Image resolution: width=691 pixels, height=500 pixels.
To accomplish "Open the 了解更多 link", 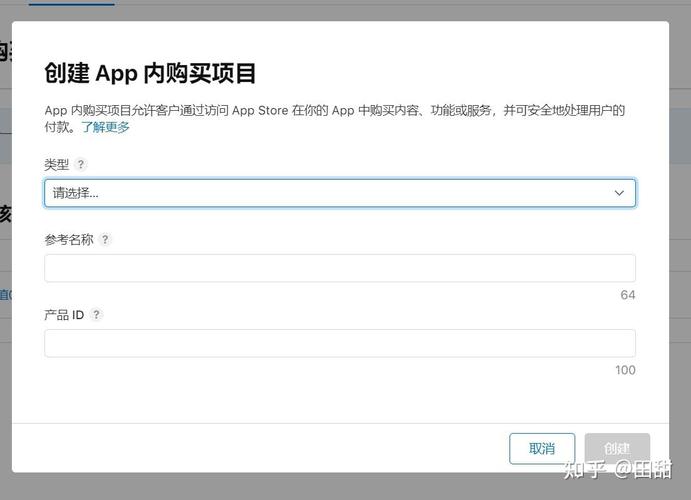I will 105,127.
